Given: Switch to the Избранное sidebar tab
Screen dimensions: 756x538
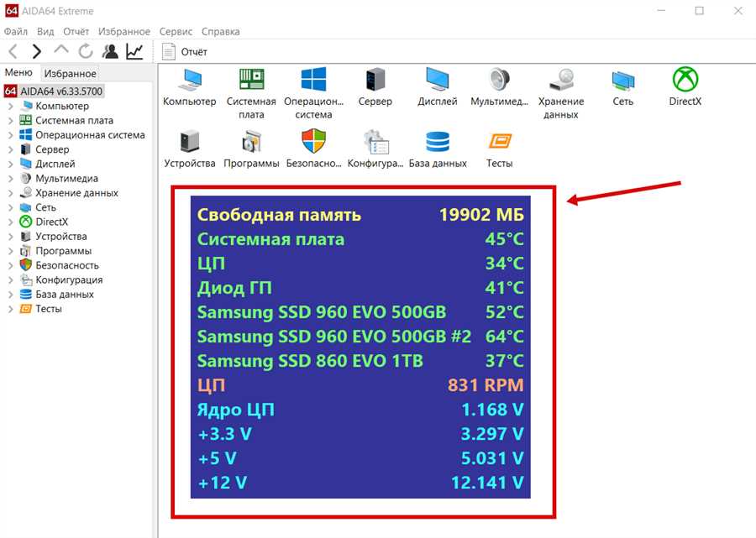Looking at the screenshot, I should [x=70, y=74].
